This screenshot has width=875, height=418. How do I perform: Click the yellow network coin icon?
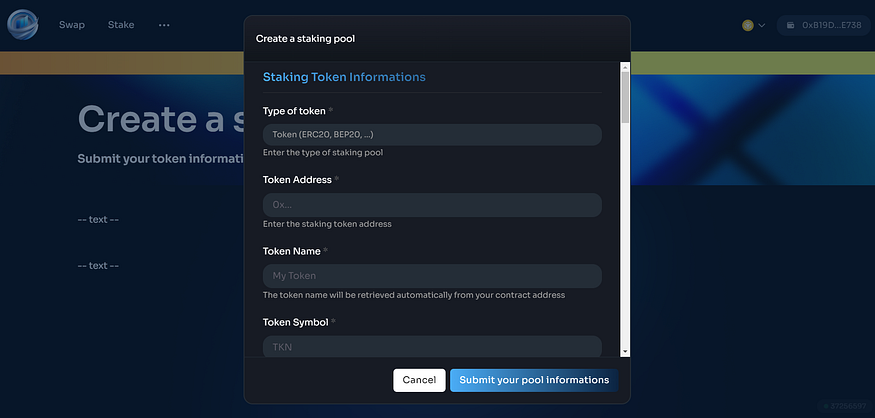747,25
